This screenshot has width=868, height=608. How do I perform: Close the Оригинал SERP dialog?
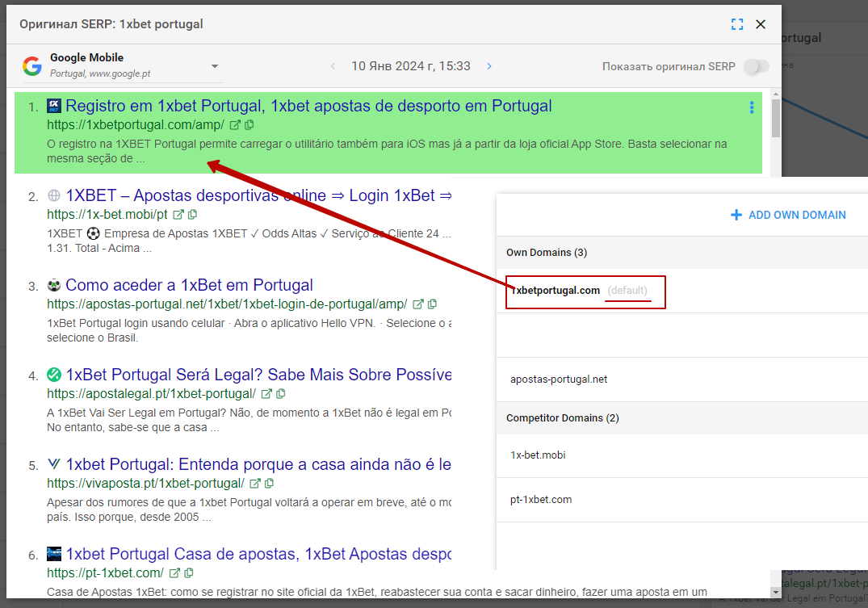(x=761, y=24)
